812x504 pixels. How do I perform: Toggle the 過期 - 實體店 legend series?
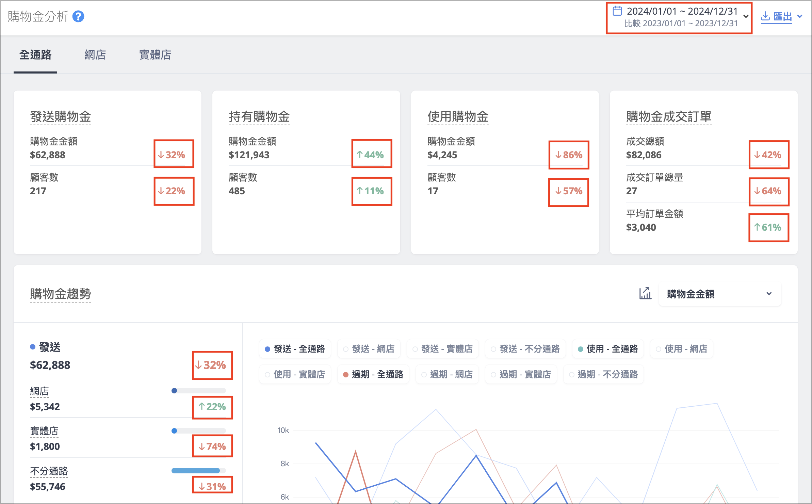click(521, 374)
